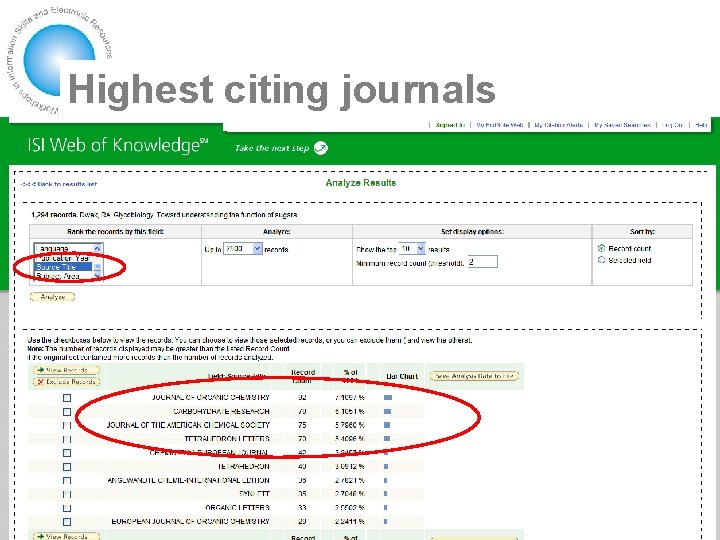Open the Show the top results dropdown
720x540 pixels.
pos(412,249)
